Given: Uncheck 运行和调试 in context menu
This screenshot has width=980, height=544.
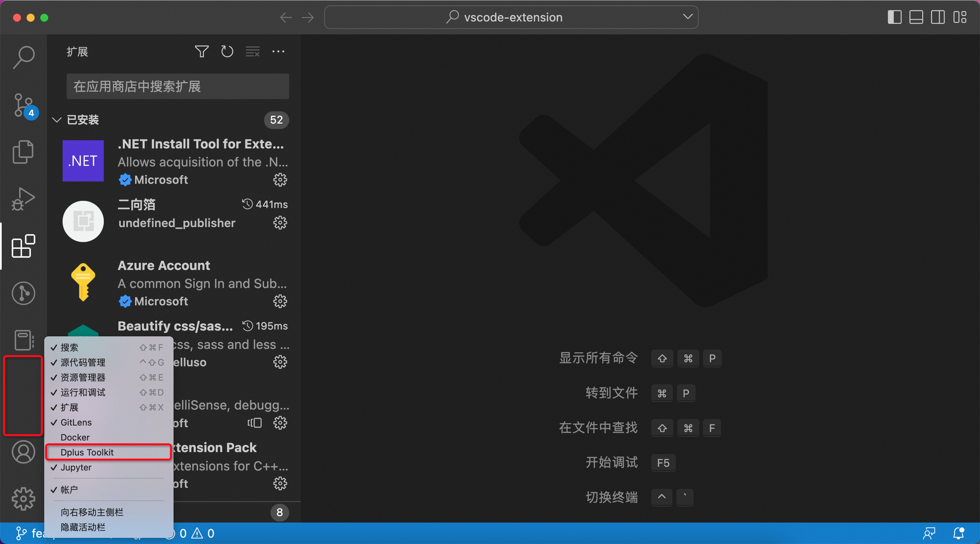Looking at the screenshot, I should coord(109,392).
